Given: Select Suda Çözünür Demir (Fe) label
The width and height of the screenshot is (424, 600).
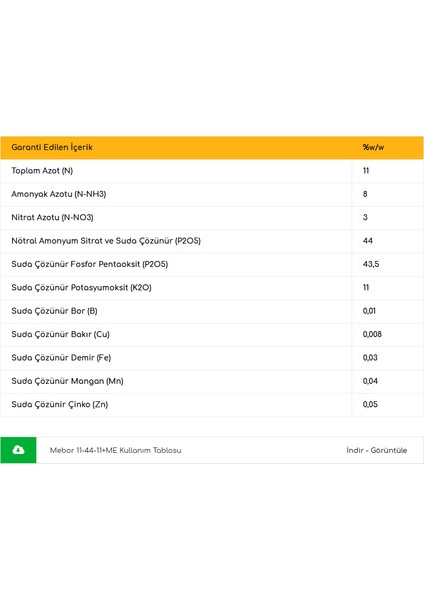Looking at the screenshot, I should tap(61, 358).
